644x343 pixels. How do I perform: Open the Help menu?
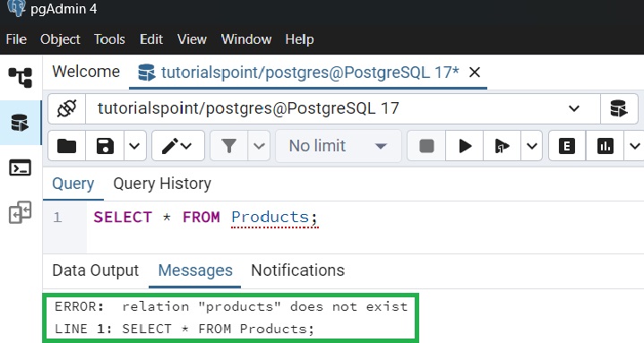[x=299, y=39]
